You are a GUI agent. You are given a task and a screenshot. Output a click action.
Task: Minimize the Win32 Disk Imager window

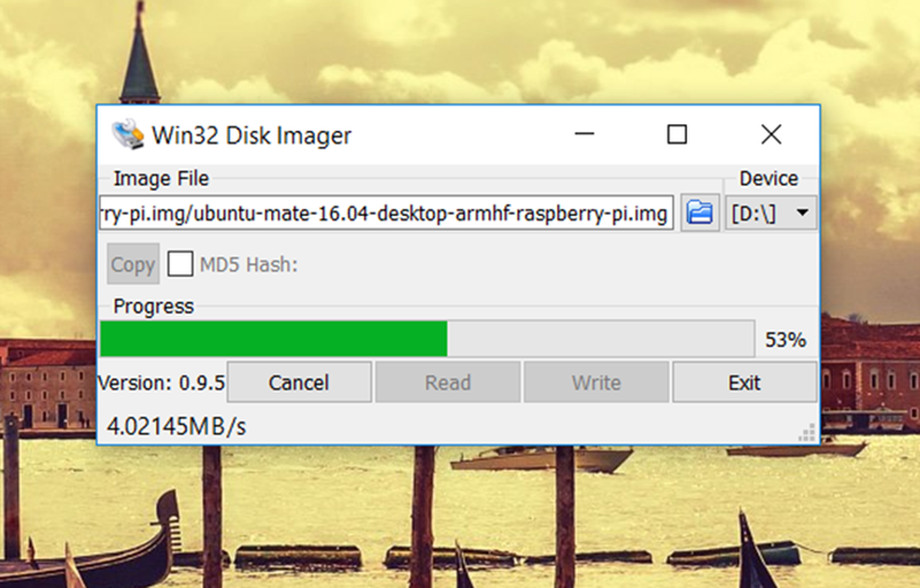(584, 135)
